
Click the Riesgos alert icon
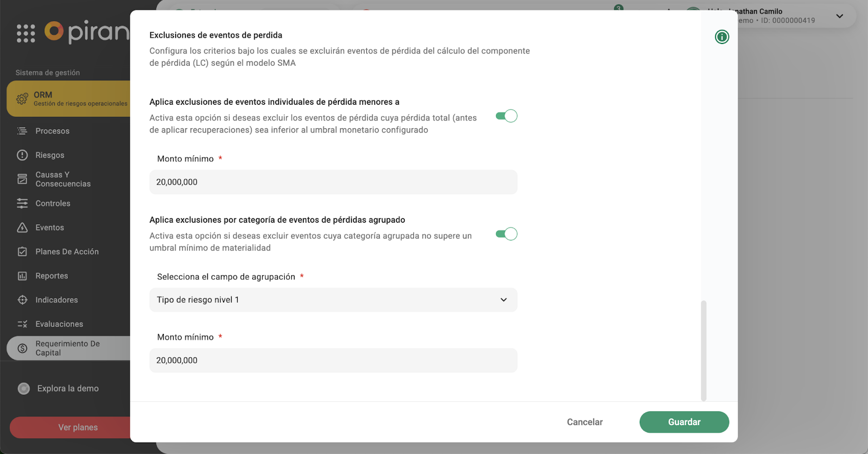[22, 155]
